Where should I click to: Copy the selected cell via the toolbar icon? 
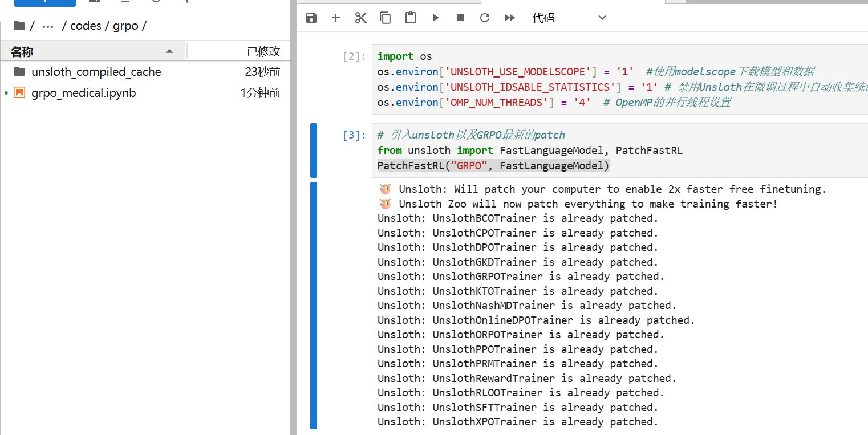[x=386, y=18]
